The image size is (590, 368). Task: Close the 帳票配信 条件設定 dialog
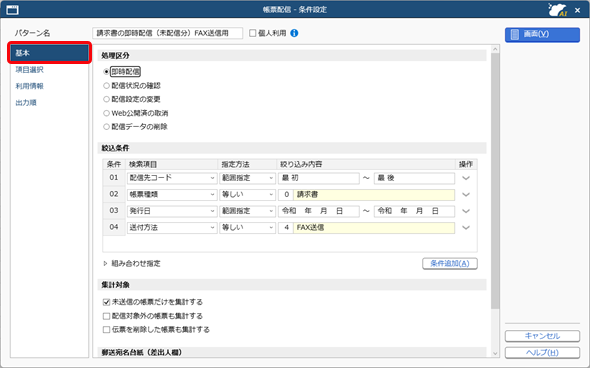coord(578,11)
